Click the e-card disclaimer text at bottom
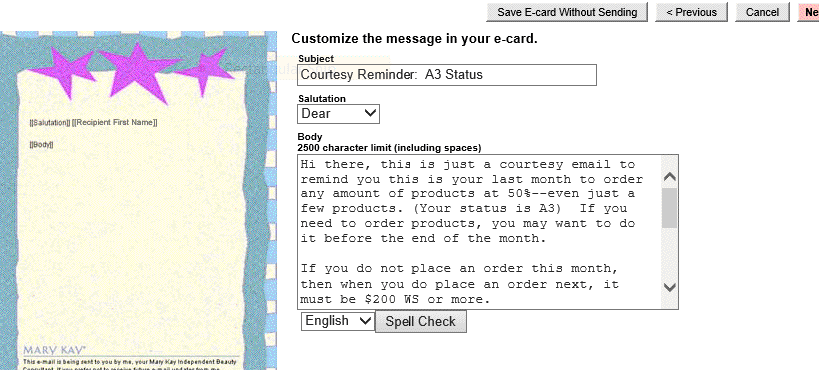The width and height of the screenshot is (819, 370). click(x=131, y=365)
